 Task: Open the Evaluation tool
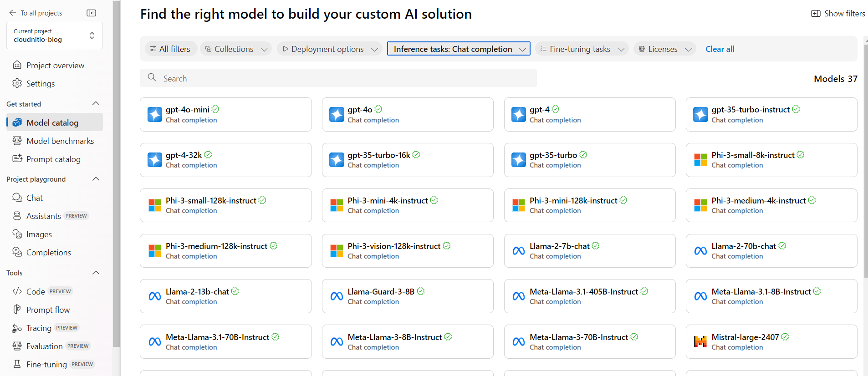[55, 346]
